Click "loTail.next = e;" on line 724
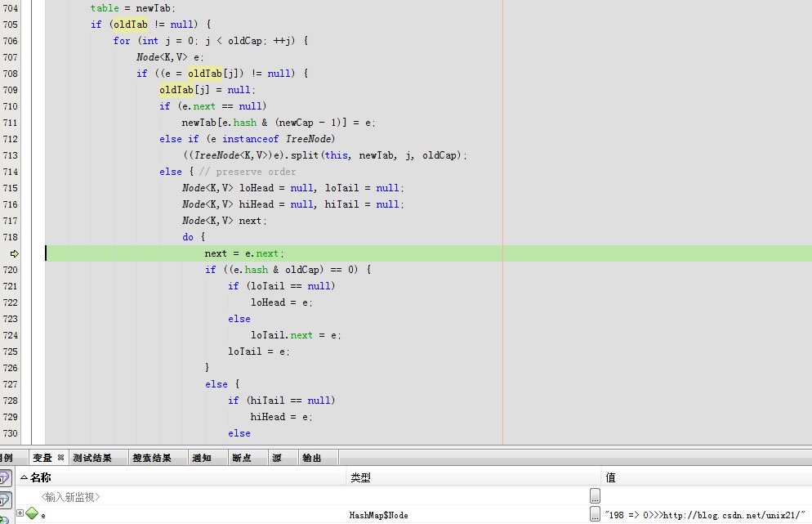Viewport: 812px width, 524px height. click(296, 335)
